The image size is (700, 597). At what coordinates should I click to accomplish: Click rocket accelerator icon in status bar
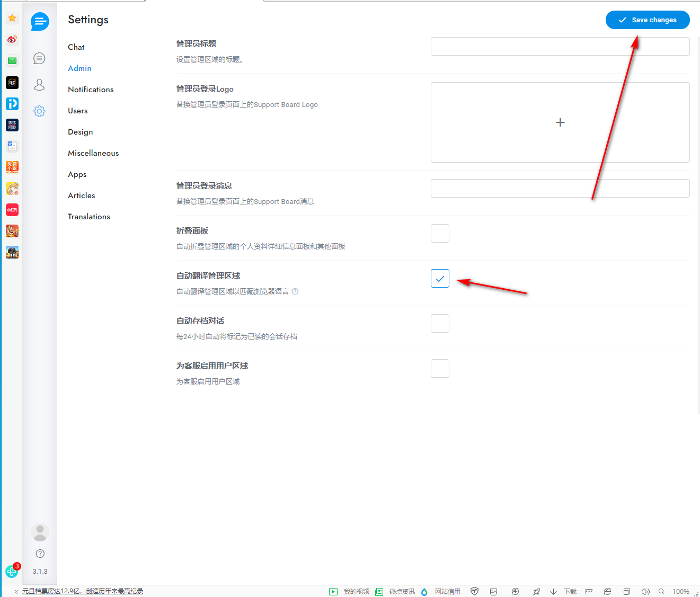tap(536, 592)
